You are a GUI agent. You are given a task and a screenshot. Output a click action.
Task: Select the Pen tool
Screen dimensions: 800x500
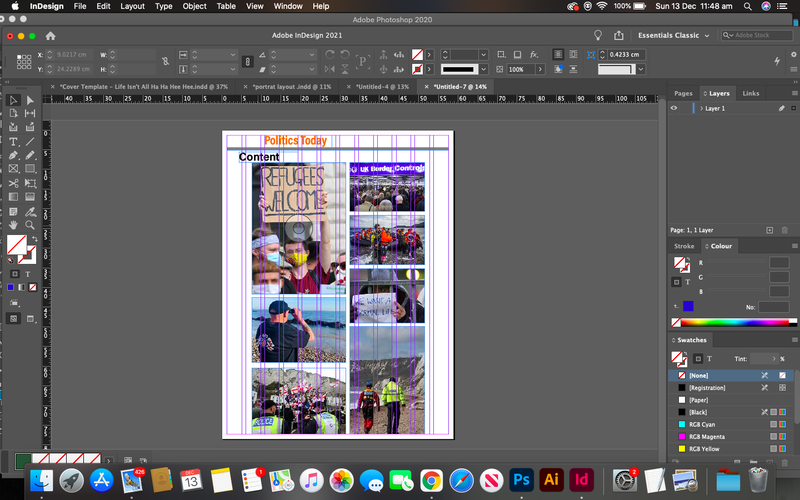14,155
